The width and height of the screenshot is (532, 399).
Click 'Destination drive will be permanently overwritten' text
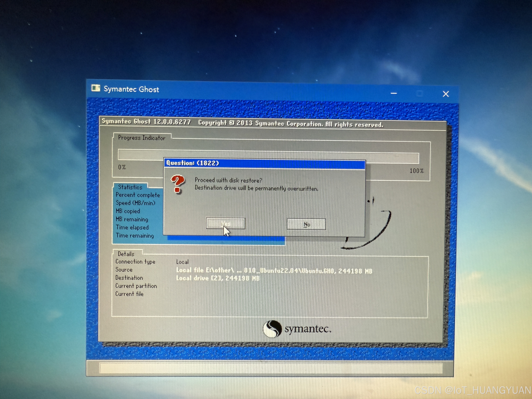[x=256, y=188]
